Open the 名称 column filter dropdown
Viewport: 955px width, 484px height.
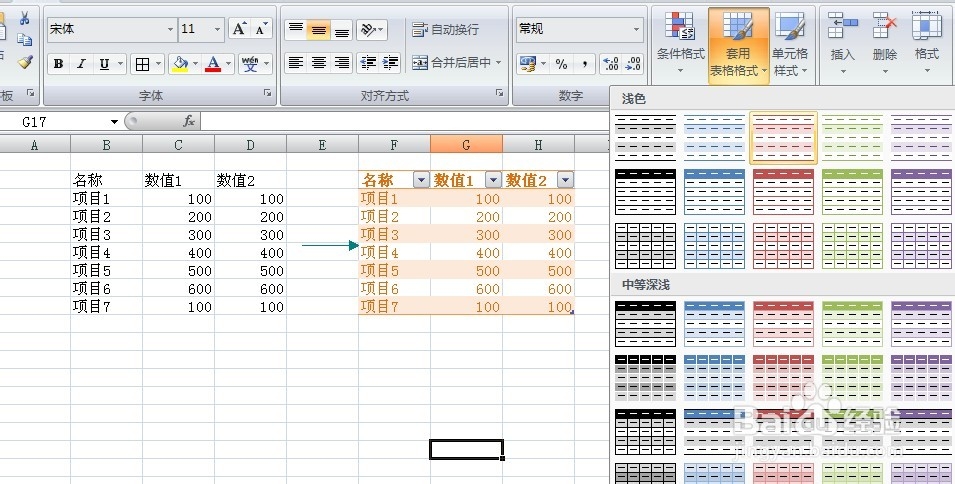click(x=421, y=180)
